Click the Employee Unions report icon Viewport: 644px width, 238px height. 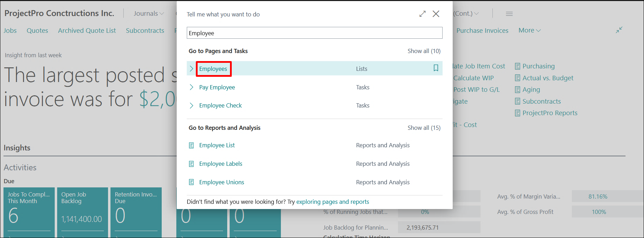tap(191, 182)
